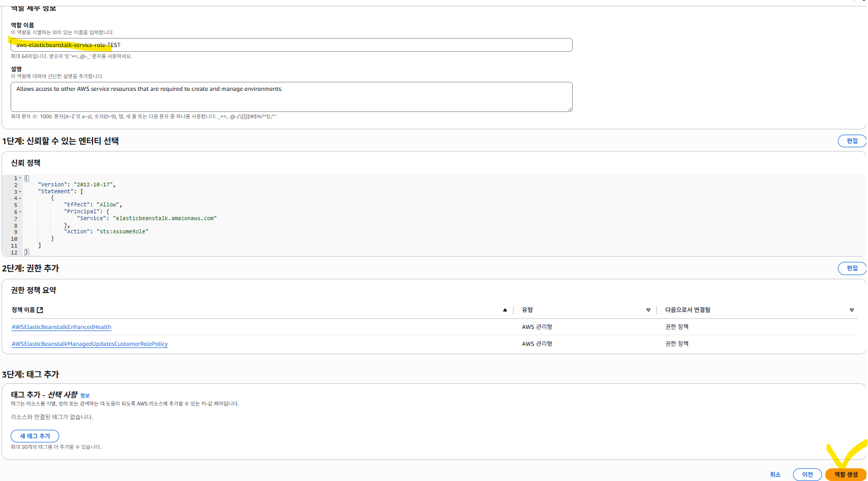Image resolution: width=868 pixels, height=481 pixels.
Task: Open the 정보 link next to tag section
Action: click(85, 395)
